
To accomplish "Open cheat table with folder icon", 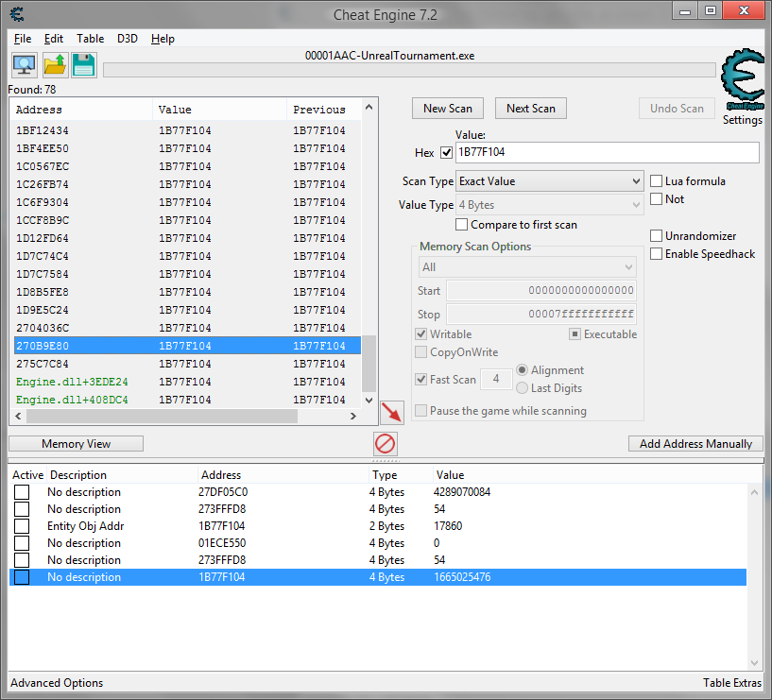I will click(x=55, y=65).
